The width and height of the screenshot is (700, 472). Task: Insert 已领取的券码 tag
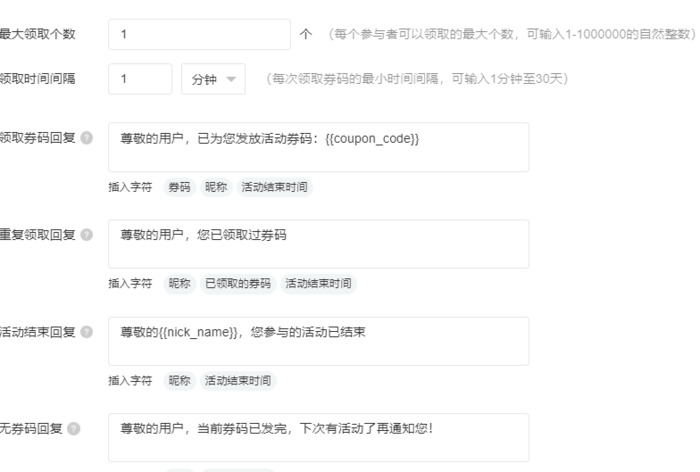tap(238, 284)
